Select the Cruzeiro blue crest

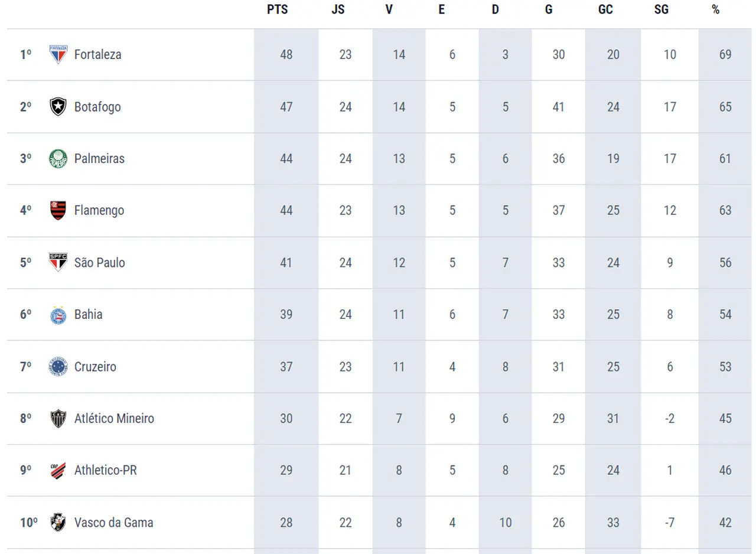(58, 367)
